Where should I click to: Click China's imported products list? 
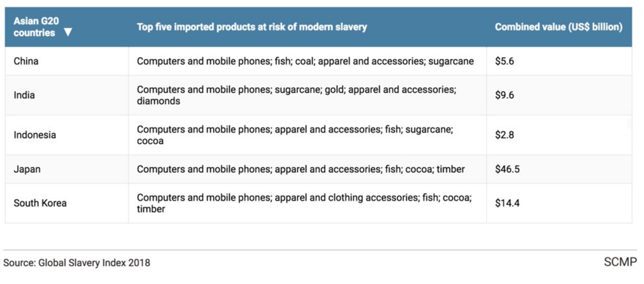[x=305, y=61]
